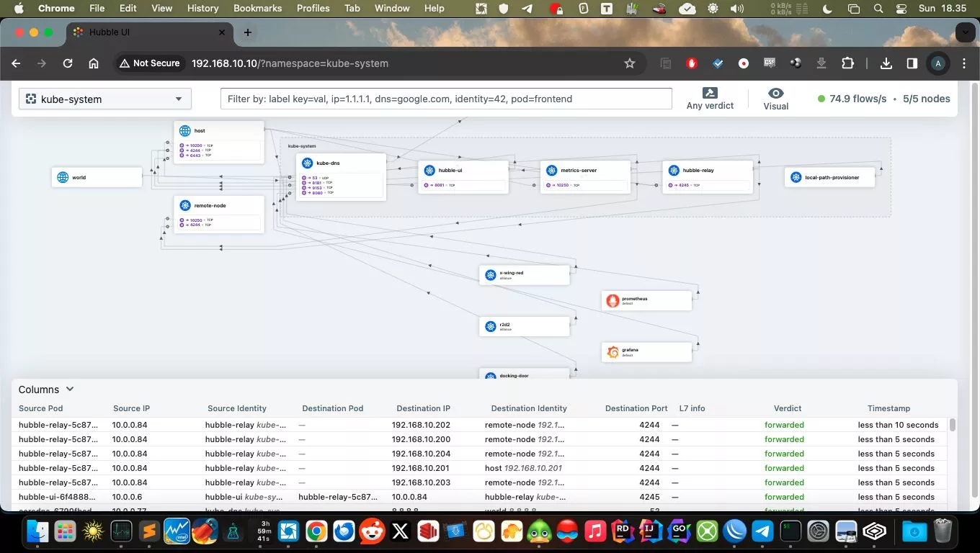Open Chrome downloads
The width and height of the screenshot is (980, 553).
[886, 63]
